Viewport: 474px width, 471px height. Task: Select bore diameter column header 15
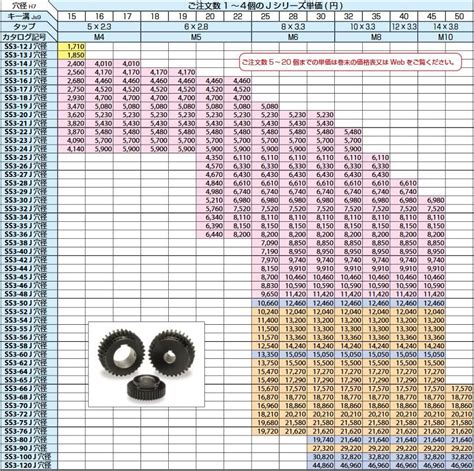click(72, 17)
